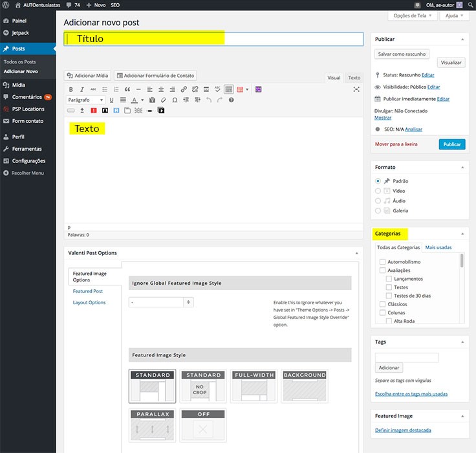Image resolution: width=476 pixels, height=453 pixels.
Task: Insert a special character (omega) symbol
Action: tap(174, 100)
